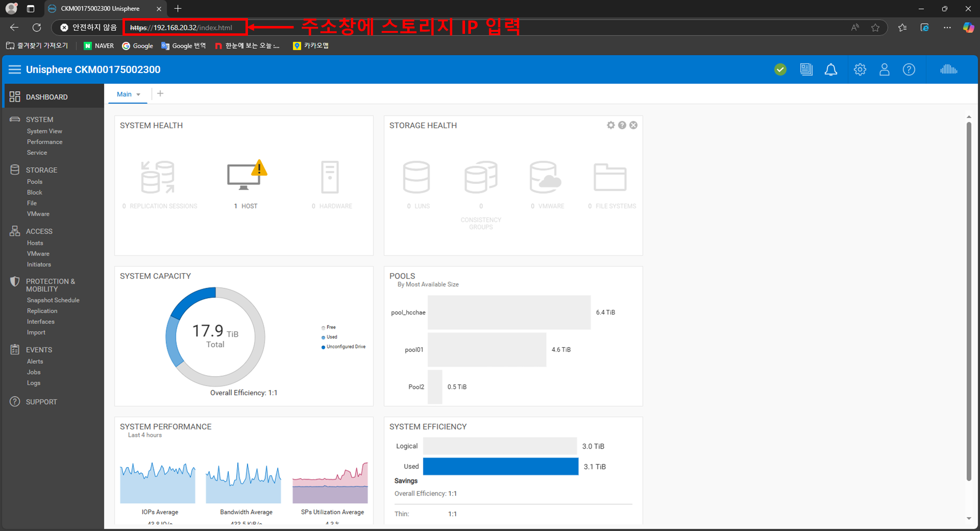Open Pools under Storage
The height and width of the screenshot is (531, 980).
tap(34, 181)
